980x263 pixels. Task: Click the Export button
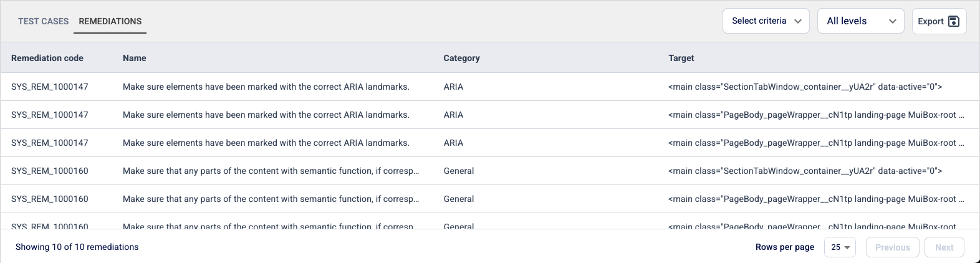tap(939, 21)
